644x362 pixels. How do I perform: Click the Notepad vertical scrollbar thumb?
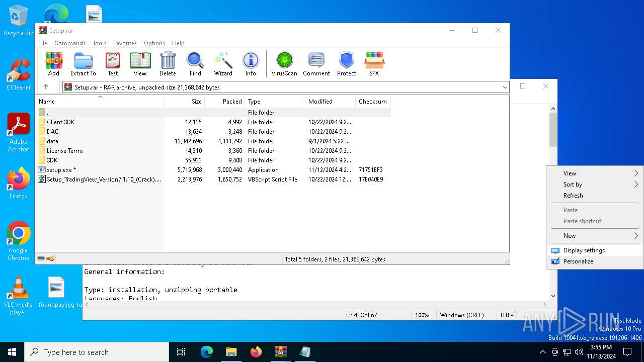(x=553, y=129)
